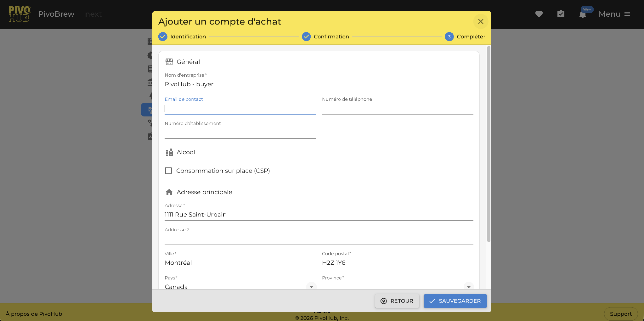Click the highlighted blue sidebar item

[147, 110]
